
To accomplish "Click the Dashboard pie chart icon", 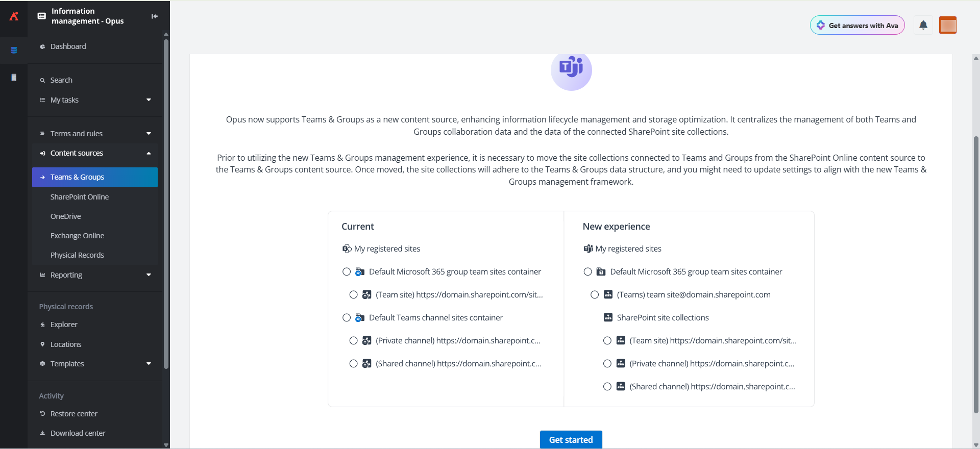I will tap(42, 46).
